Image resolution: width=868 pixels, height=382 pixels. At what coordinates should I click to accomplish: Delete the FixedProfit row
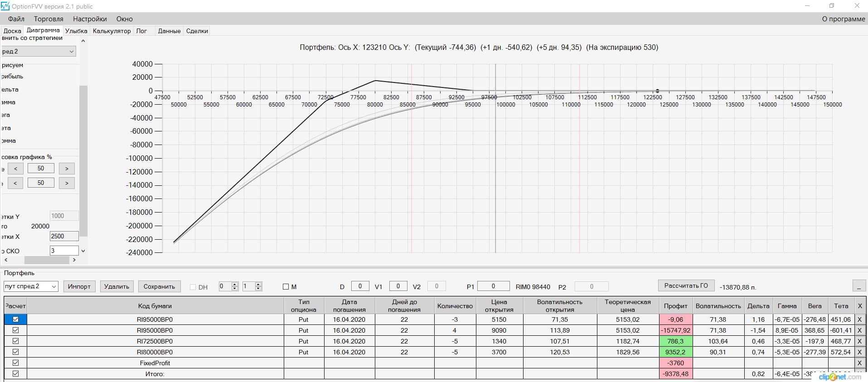tap(859, 363)
